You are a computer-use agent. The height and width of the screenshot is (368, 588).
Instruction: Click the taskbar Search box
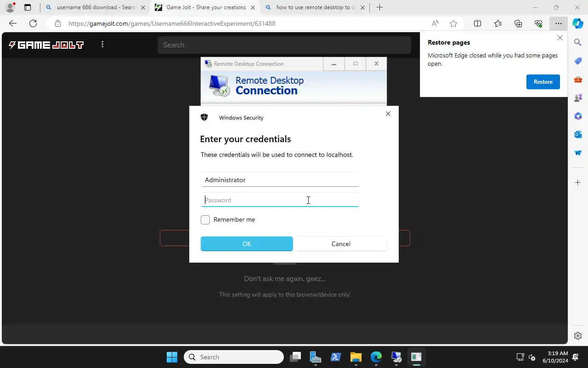(234, 357)
